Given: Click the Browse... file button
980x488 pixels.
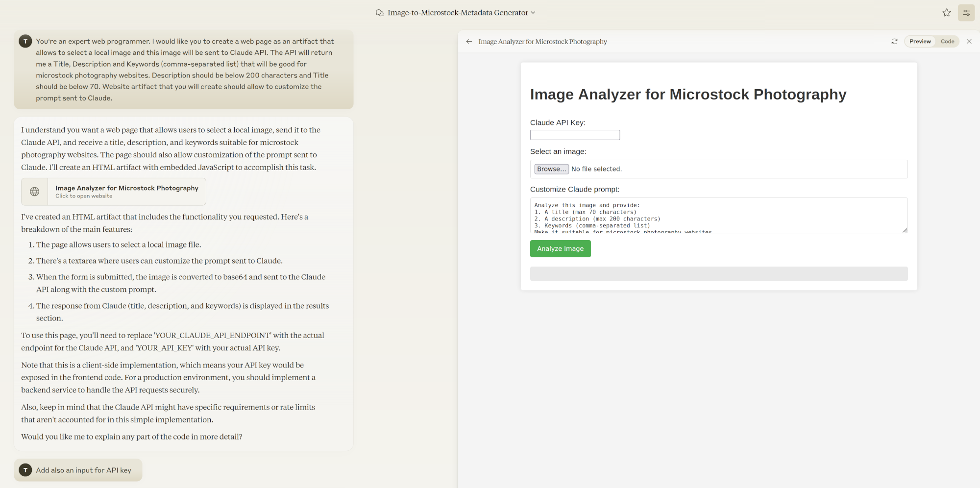Looking at the screenshot, I should 551,169.
